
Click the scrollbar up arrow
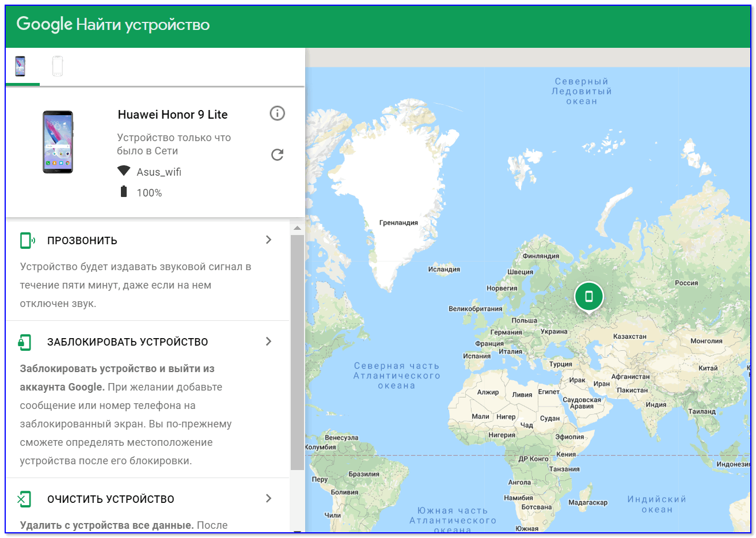pyautogui.click(x=297, y=229)
